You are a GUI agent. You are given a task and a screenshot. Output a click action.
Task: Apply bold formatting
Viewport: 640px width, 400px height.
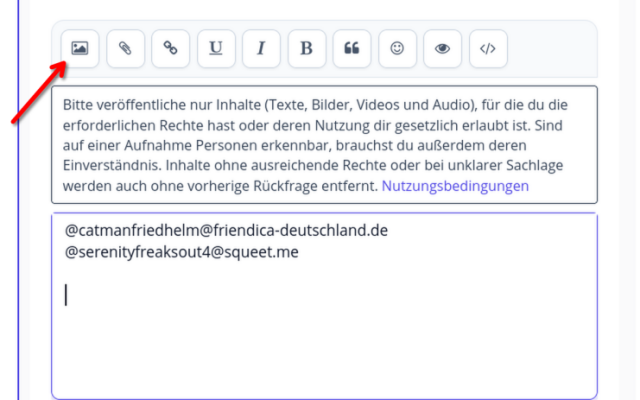[307, 49]
